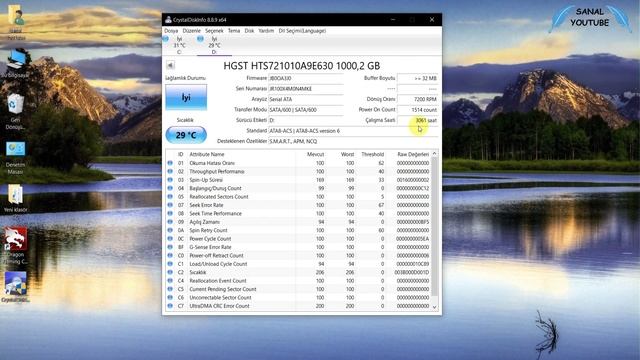Open the Yardım menu
The width and height of the screenshot is (640, 360).
266,31
